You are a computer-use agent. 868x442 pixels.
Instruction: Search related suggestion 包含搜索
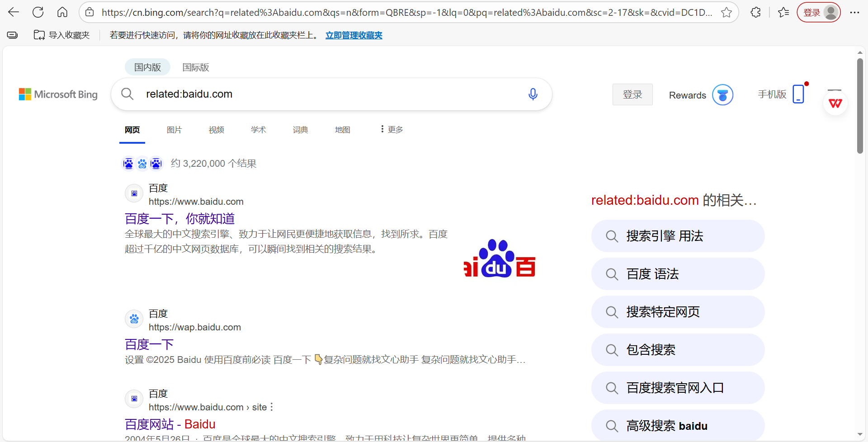(678, 350)
